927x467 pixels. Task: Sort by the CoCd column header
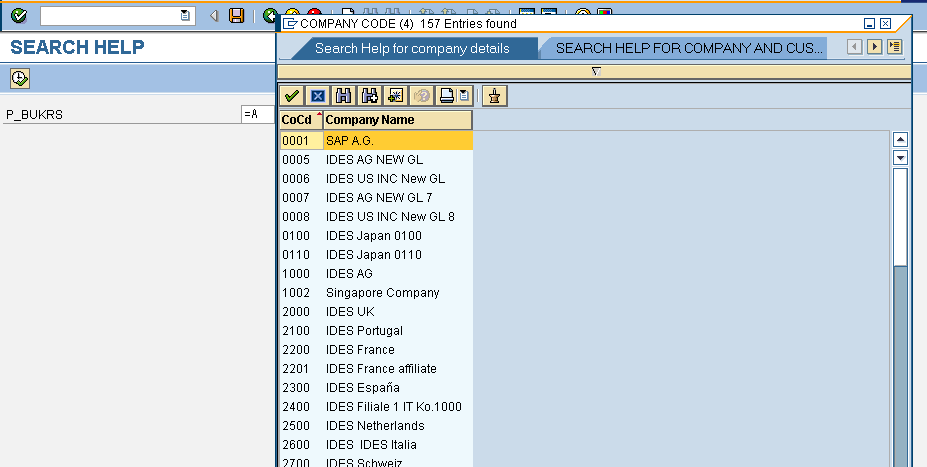(301, 120)
